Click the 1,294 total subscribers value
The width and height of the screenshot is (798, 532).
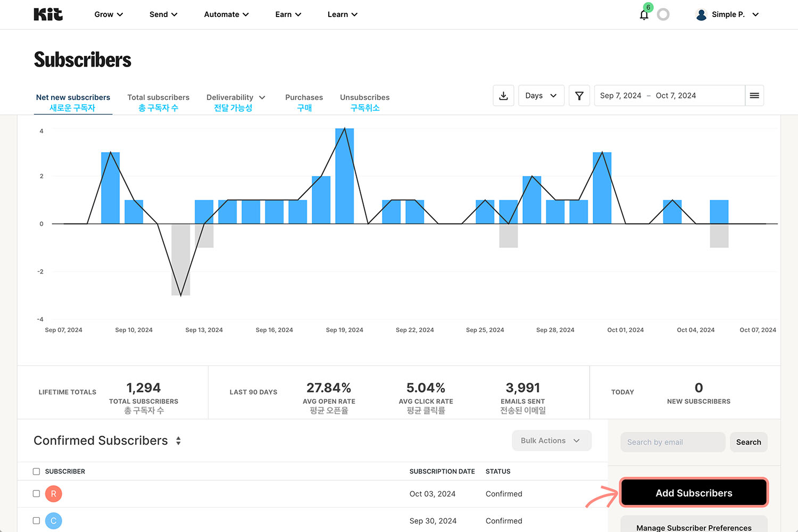[144, 388]
